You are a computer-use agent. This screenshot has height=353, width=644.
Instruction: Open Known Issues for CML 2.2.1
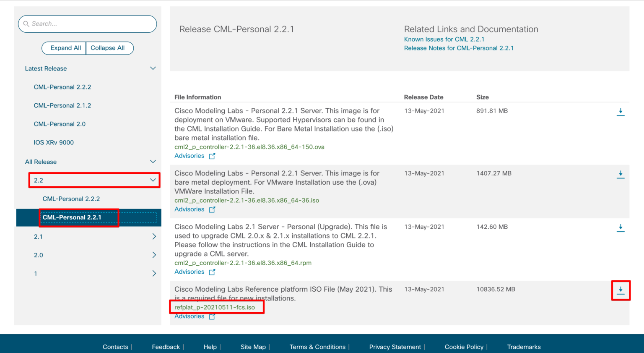[444, 39]
